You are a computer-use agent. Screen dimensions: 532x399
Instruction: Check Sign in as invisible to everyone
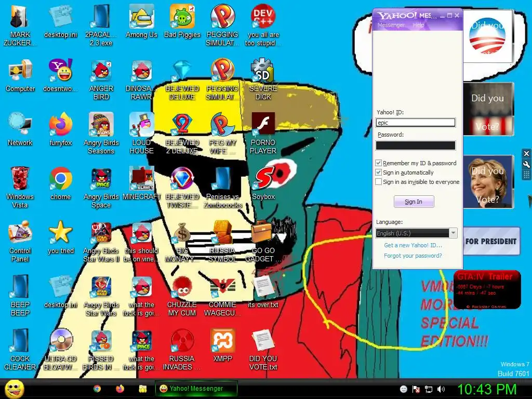(379, 182)
